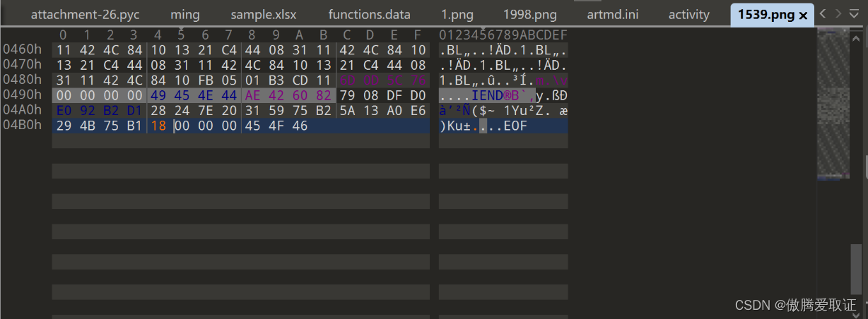
Task: Switch to the activity tab
Action: (x=688, y=15)
